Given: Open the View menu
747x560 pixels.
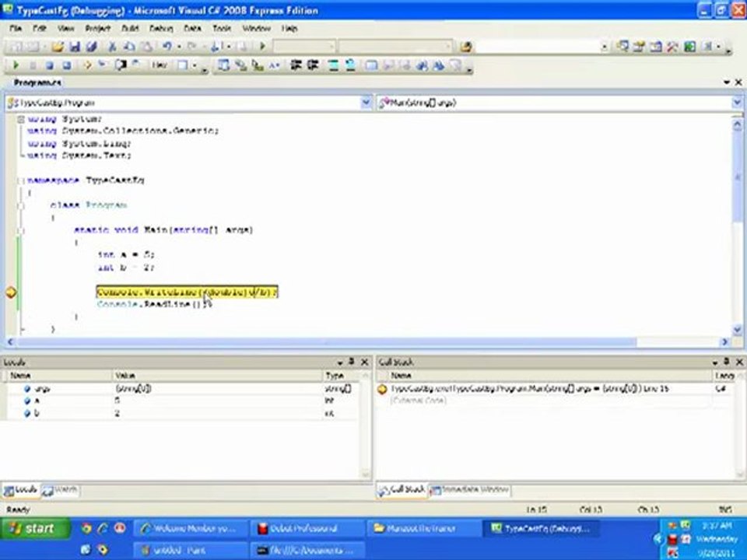Looking at the screenshot, I should point(65,29).
